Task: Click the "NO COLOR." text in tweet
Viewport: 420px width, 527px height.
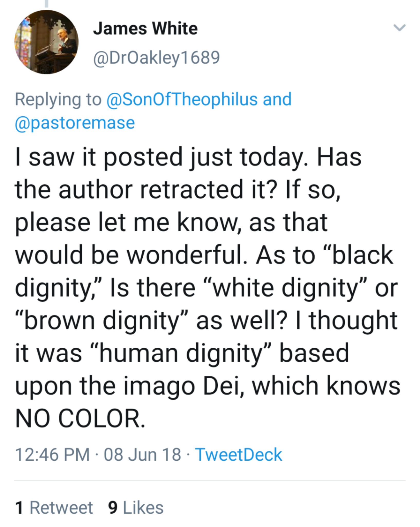Action: click(80, 418)
